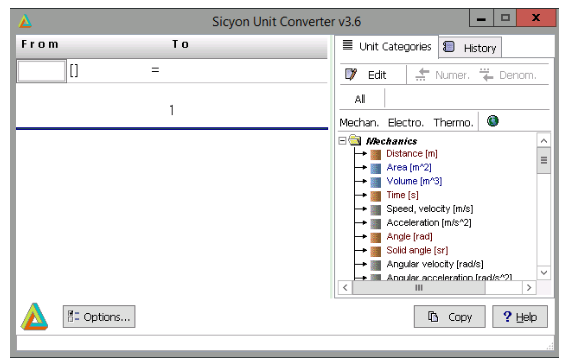Click the orange icon beside Time [s]

pyautogui.click(x=376, y=196)
